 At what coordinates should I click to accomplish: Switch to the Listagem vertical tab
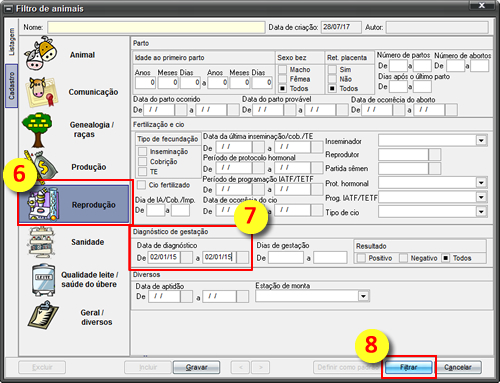pyautogui.click(x=11, y=41)
